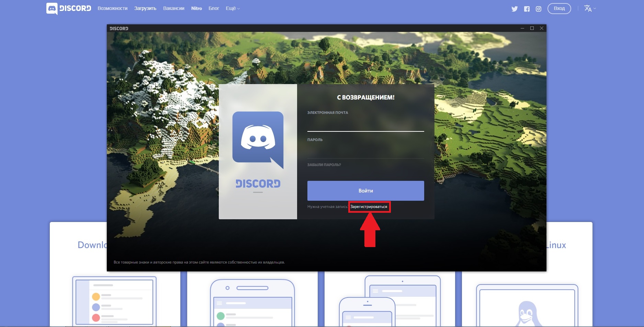
Task: Click the Зарегистрироваться link
Action: 369,207
